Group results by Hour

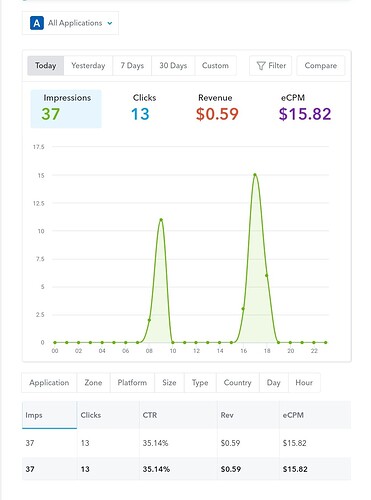pyautogui.click(x=304, y=383)
